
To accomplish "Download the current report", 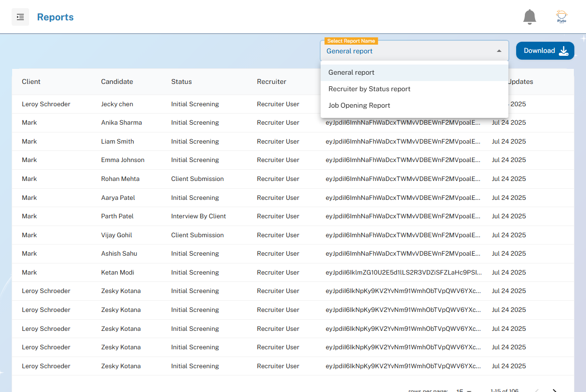I will 545,51.
